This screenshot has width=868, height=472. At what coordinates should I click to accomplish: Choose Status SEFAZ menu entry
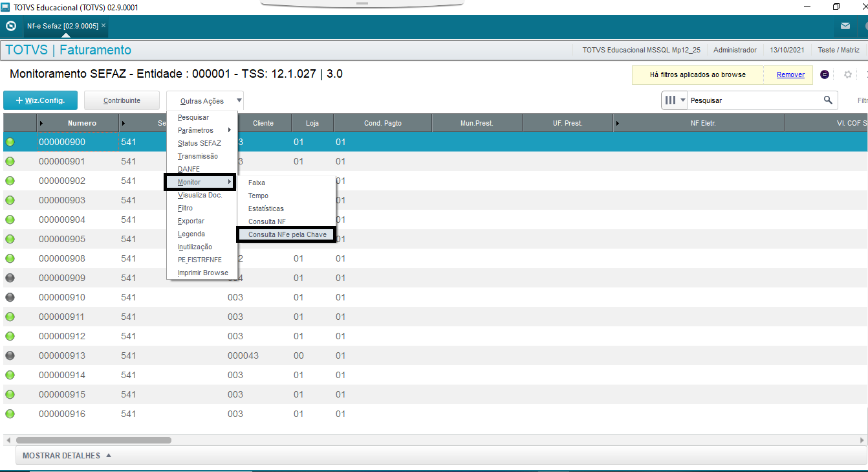[199, 143]
